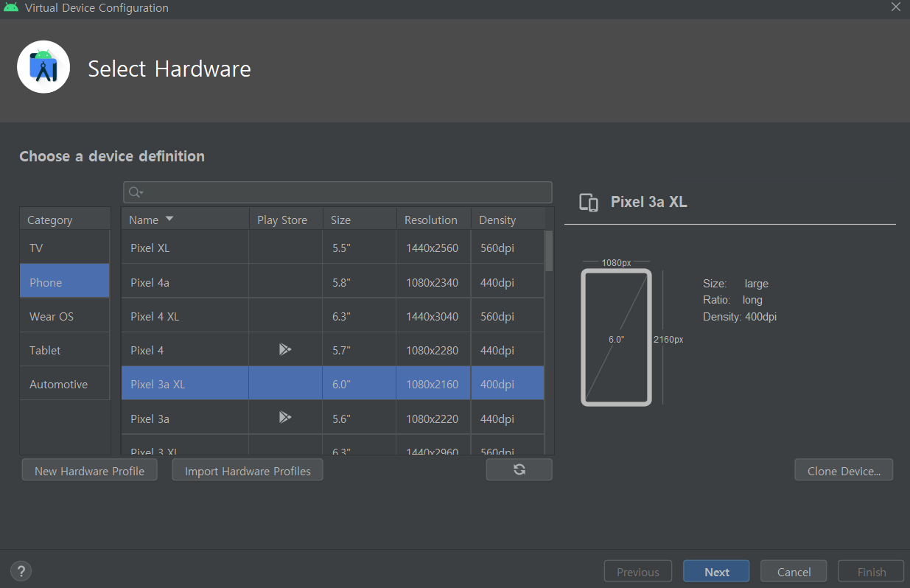This screenshot has width=910, height=588.
Task: Select the Tablet category
Action: click(65, 350)
